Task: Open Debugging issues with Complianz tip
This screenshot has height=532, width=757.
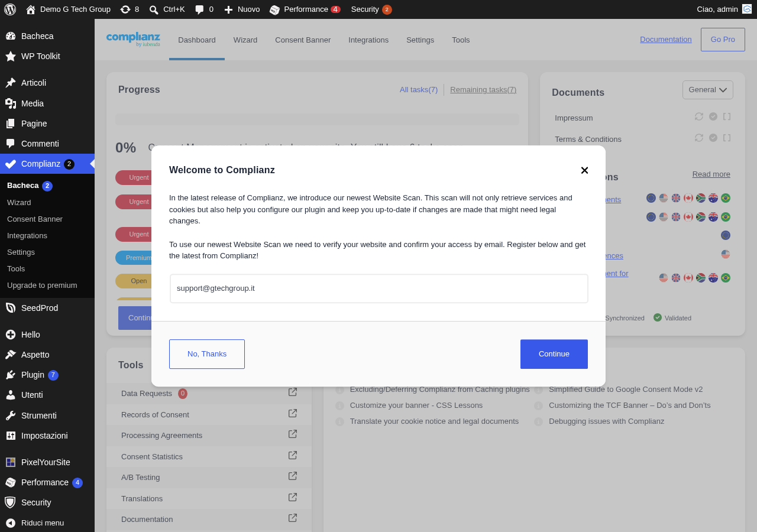Action: coord(606,421)
